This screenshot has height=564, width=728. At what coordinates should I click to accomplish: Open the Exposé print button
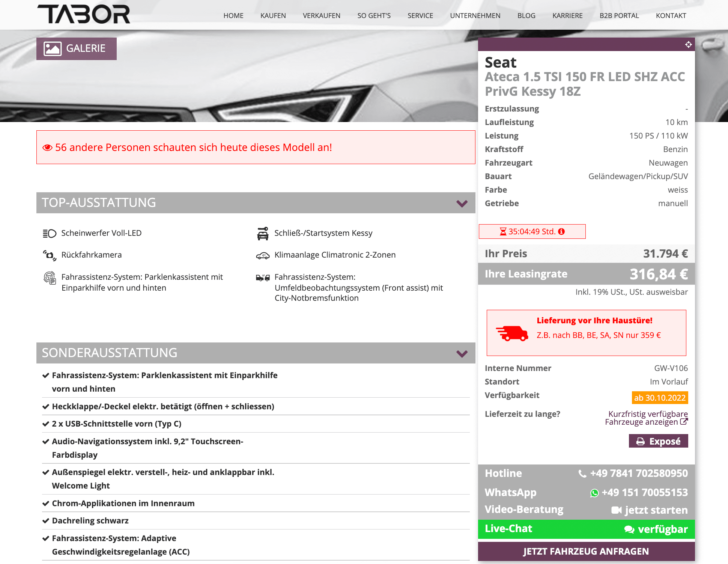[659, 441]
